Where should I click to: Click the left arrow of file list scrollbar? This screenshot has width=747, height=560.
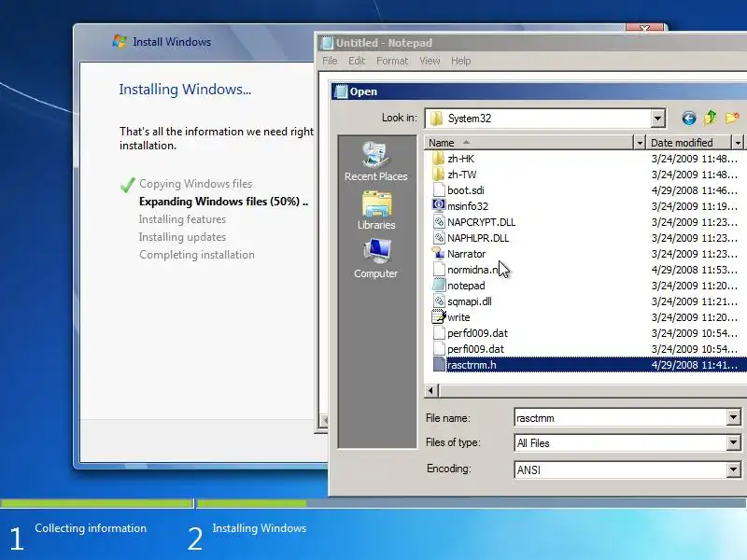tap(431, 390)
